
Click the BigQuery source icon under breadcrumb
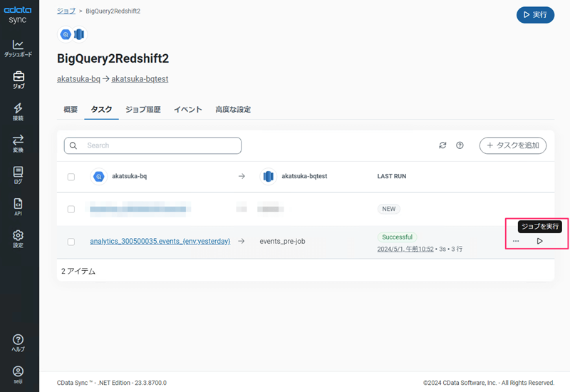coord(66,34)
